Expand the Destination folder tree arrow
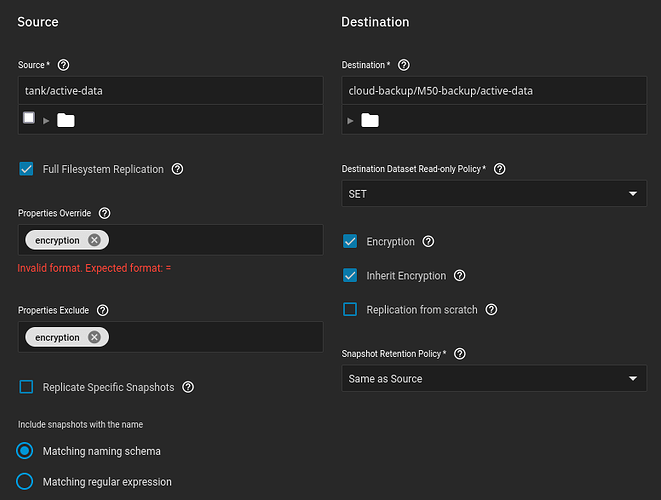Image resolution: width=661 pixels, height=500 pixels. point(350,121)
